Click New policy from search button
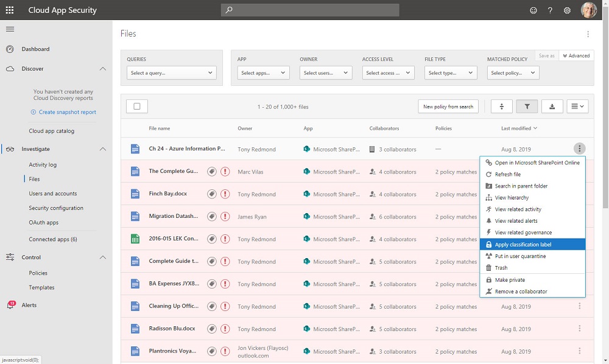Image resolution: width=609 pixels, height=364 pixels. tap(448, 107)
